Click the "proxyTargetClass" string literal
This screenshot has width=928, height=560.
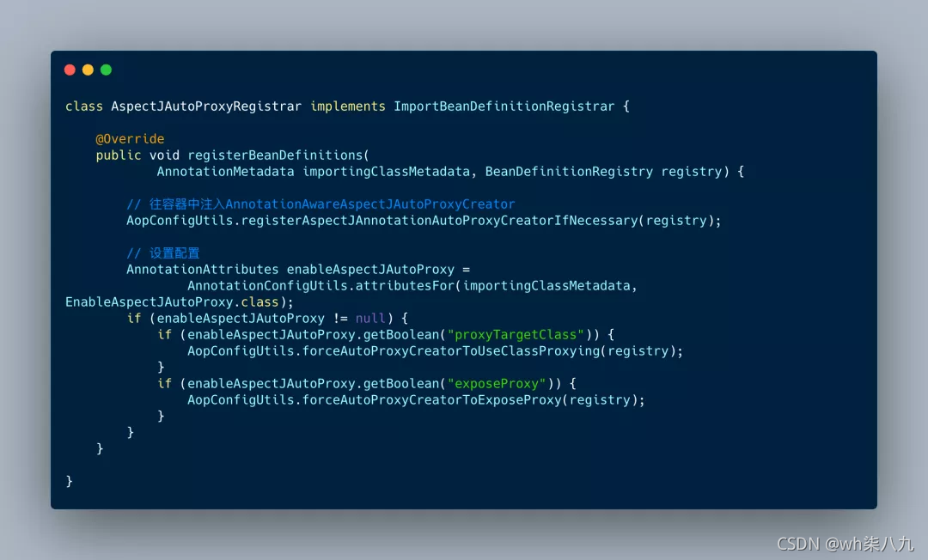(516, 335)
